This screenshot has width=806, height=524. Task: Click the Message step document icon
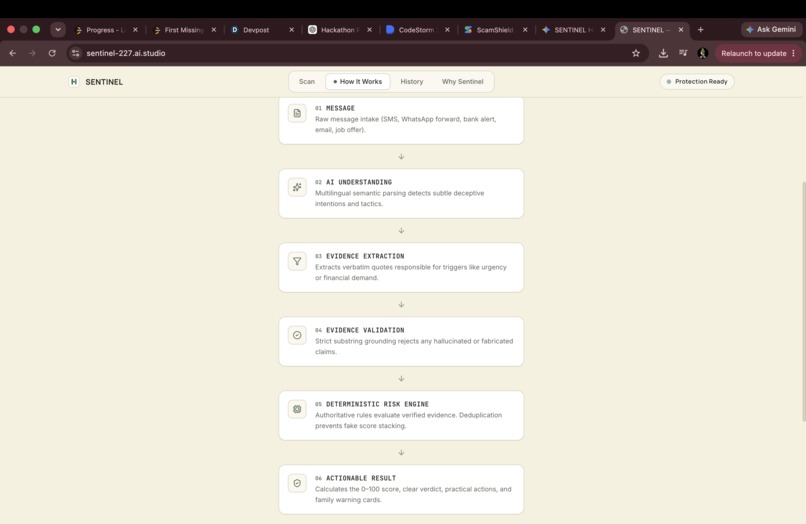point(297,113)
